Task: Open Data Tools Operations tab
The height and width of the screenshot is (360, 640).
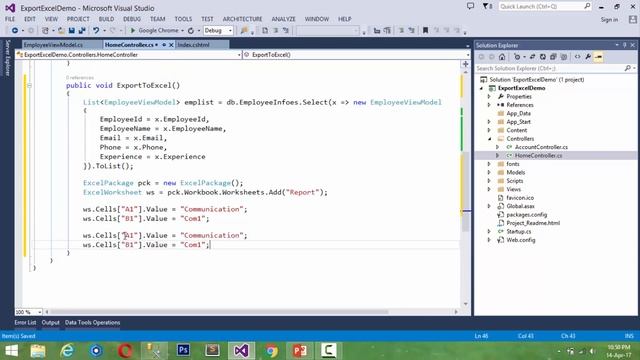Action: coord(93,322)
